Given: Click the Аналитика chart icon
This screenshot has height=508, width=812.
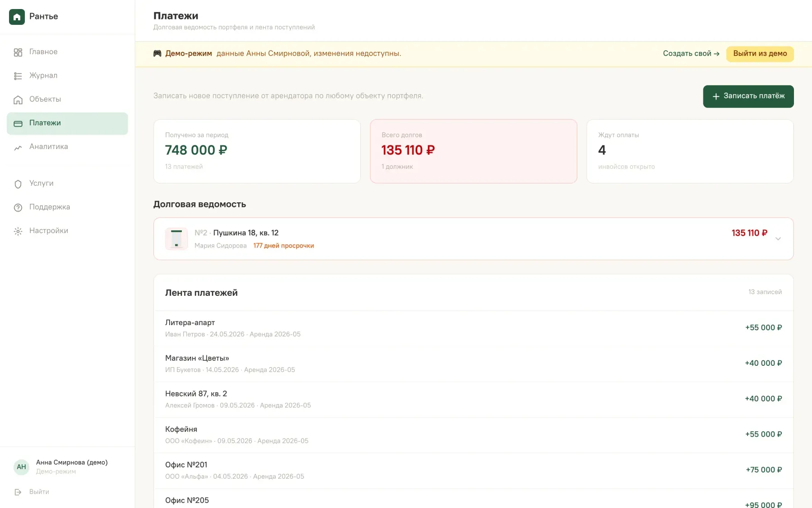Looking at the screenshot, I should tap(18, 147).
